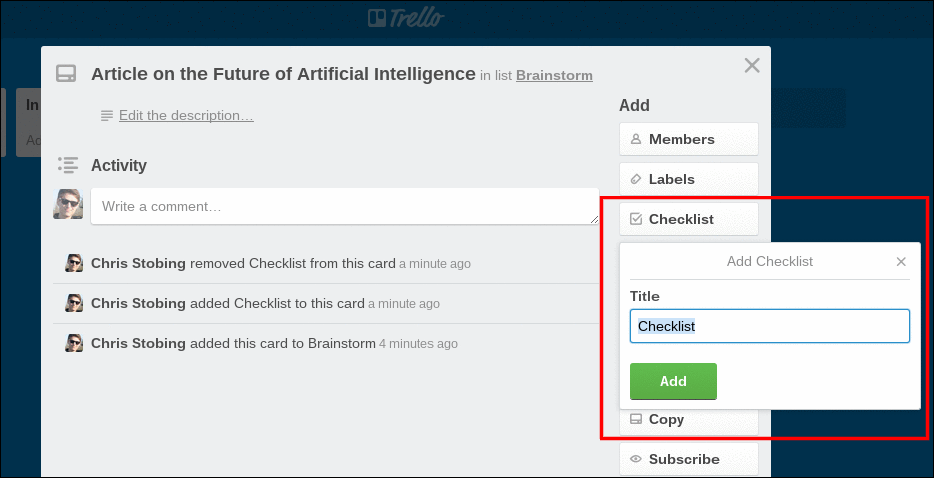
Task: Click the Activity list icon
Action: tap(68, 165)
